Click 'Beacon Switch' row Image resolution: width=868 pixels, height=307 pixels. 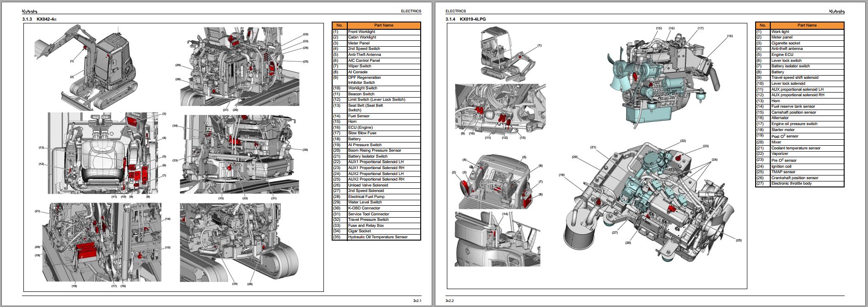coord(376,94)
